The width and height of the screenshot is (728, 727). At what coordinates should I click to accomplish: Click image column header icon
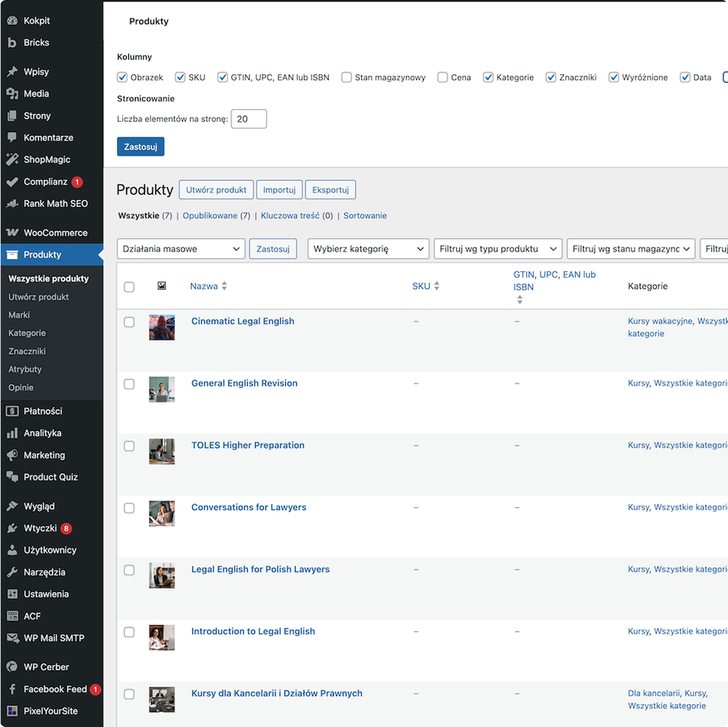click(162, 286)
